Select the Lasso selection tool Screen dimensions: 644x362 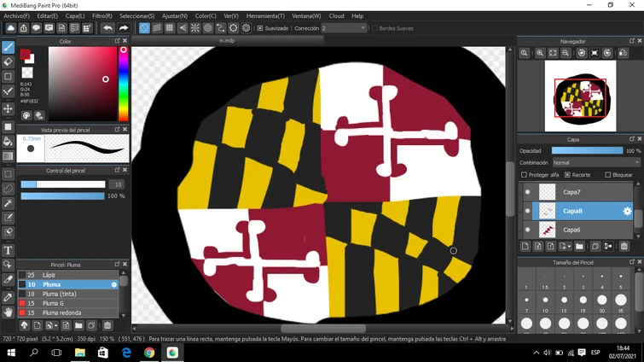(8, 189)
